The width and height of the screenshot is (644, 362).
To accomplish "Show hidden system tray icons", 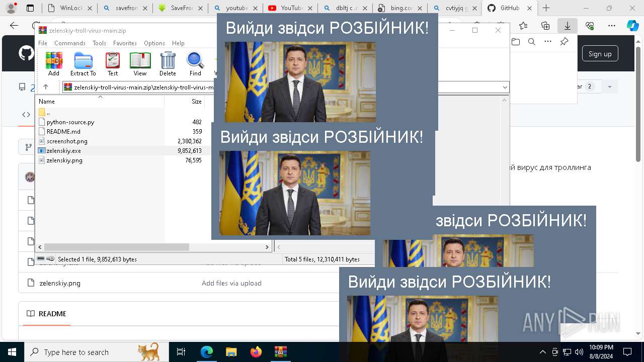I will pyautogui.click(x=542, y=352).
